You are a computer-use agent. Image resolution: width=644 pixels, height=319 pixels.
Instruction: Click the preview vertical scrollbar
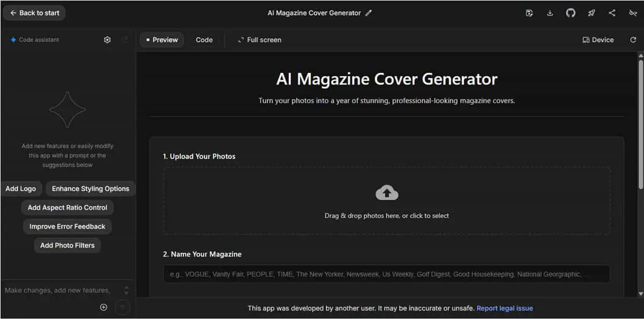click(x=641, y=124)
